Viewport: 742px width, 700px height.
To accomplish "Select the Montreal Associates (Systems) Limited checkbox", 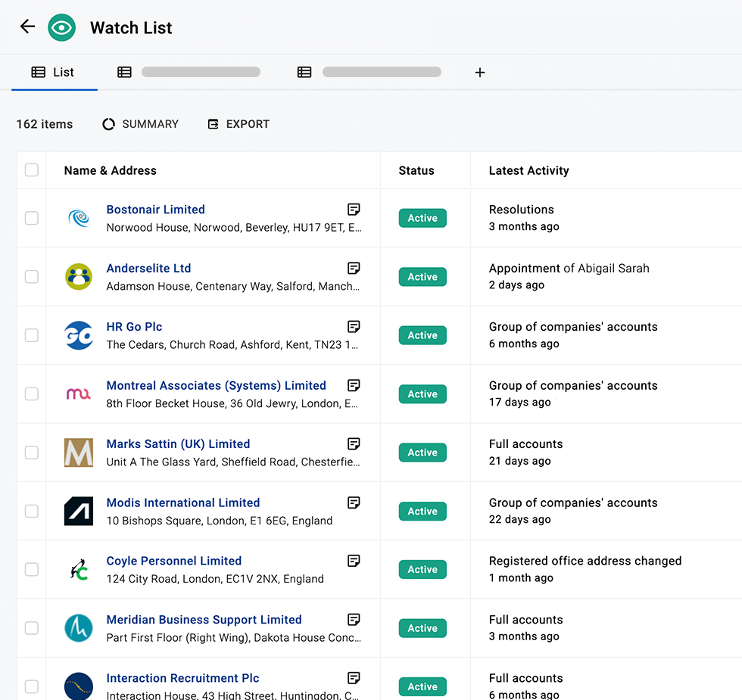I will 32,394.
